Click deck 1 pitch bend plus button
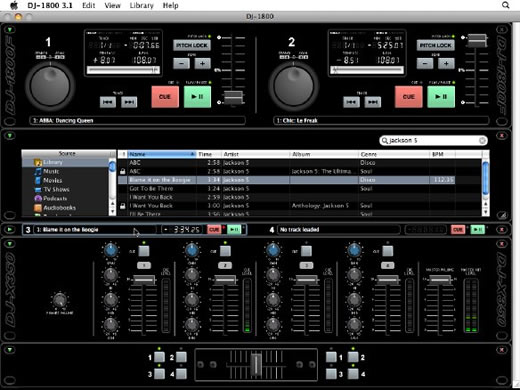Image resolution: width=520 pixels, height=390 pixels. coord(202,63)
